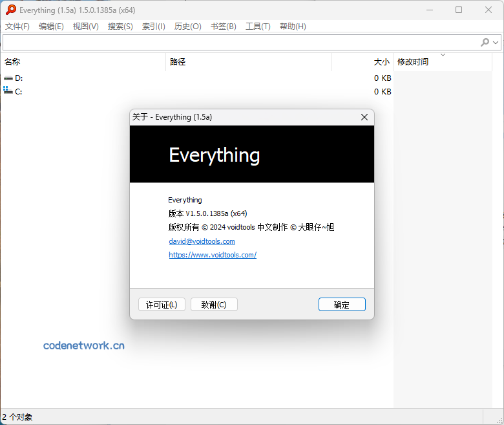Select the C: row name text
Viewport: 504px width, 425px height.
click(19, 92)
